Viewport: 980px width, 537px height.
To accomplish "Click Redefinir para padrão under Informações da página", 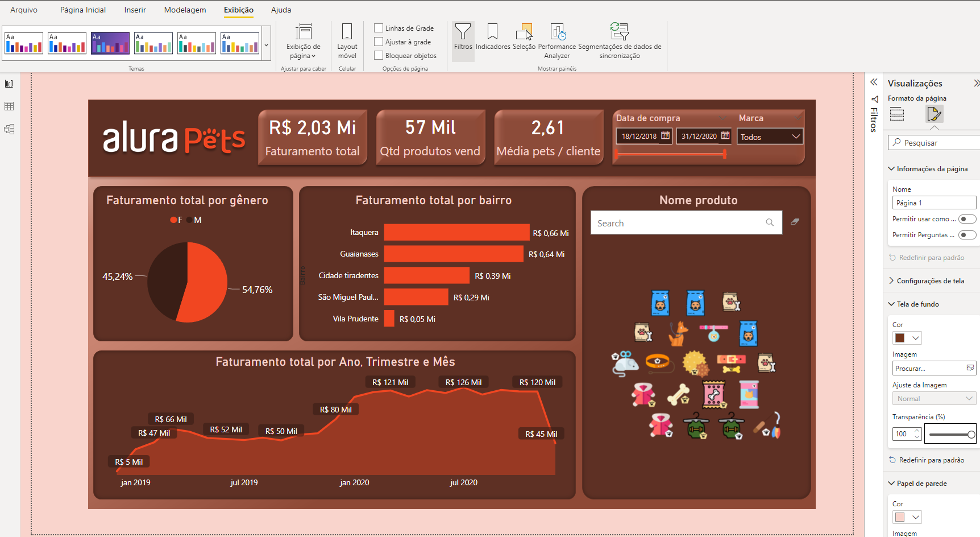I will tap(927, 258).
